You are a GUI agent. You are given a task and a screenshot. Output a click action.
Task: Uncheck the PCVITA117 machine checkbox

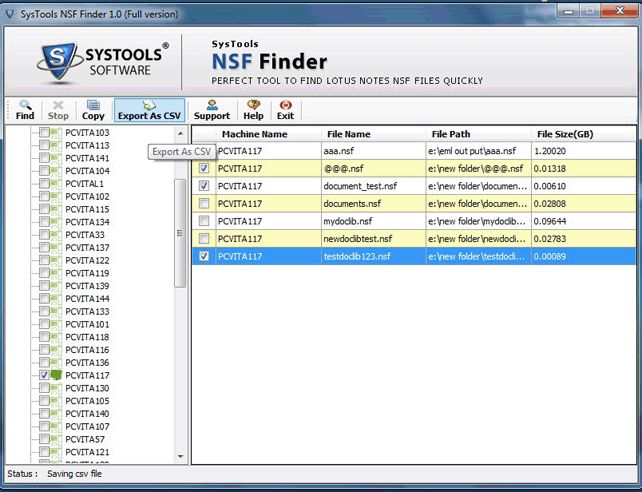(44, 375)
